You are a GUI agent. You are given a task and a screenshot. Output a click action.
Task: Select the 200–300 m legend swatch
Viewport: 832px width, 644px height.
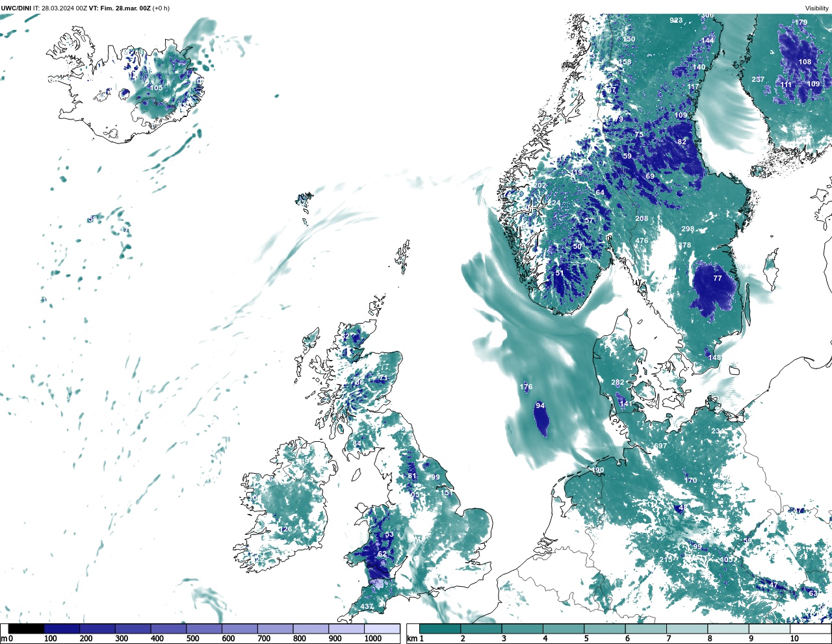pyautogui.click(x=97, y=629)
